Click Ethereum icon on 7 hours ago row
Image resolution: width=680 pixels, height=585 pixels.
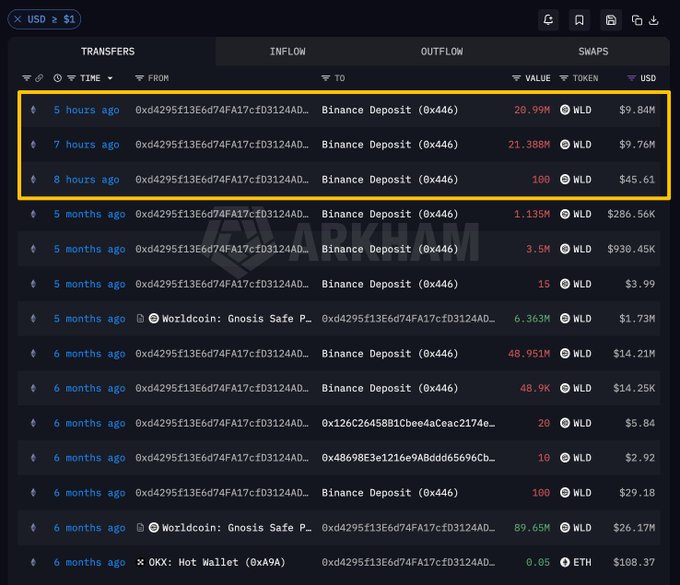[x=33, y=144]
